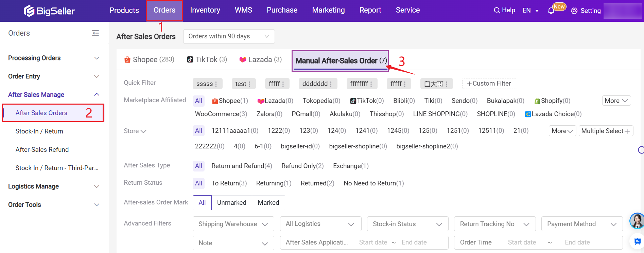
Task: Select the Unmarked order mark option
Action: [231, 203]
